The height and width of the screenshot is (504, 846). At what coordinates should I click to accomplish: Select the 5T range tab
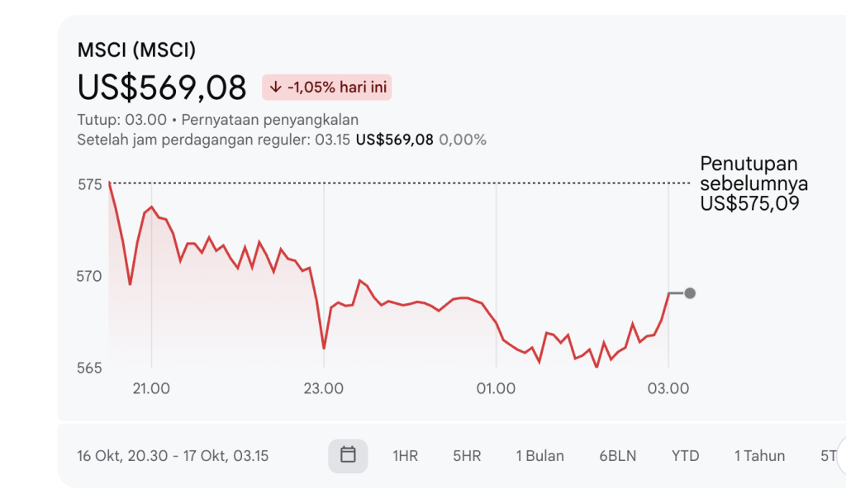point(828,456)
